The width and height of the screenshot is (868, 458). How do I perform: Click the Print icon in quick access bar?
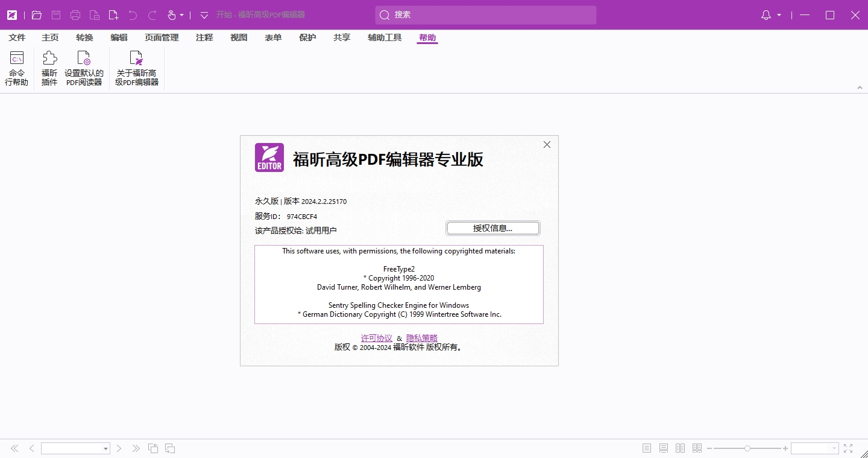[75, 15]
